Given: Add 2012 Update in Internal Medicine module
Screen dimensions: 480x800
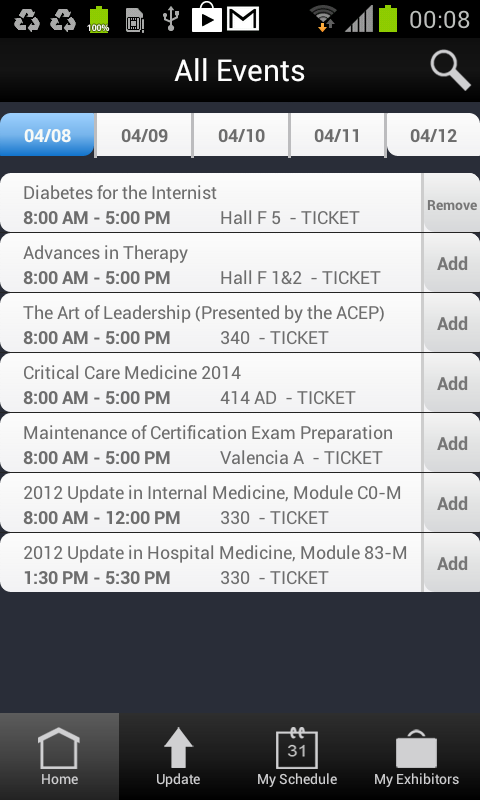Looking at the screenshot, I should [x=451, y=503].
